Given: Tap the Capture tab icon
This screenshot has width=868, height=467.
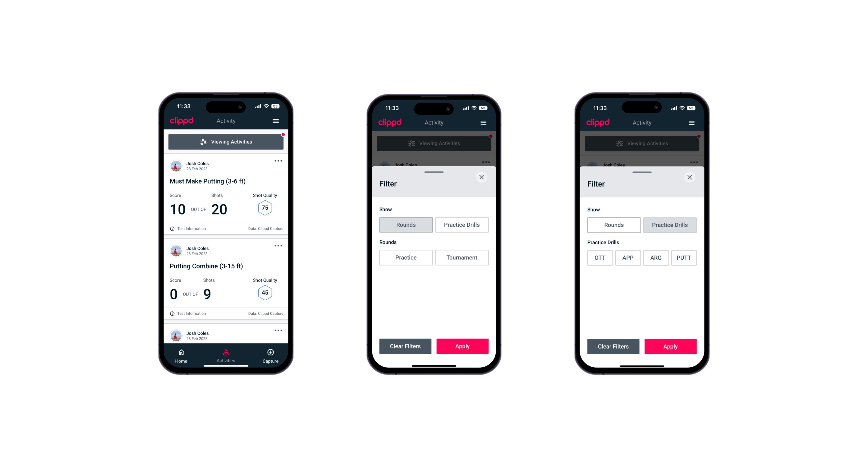Looking at the screenshot, I should [271, 353].
